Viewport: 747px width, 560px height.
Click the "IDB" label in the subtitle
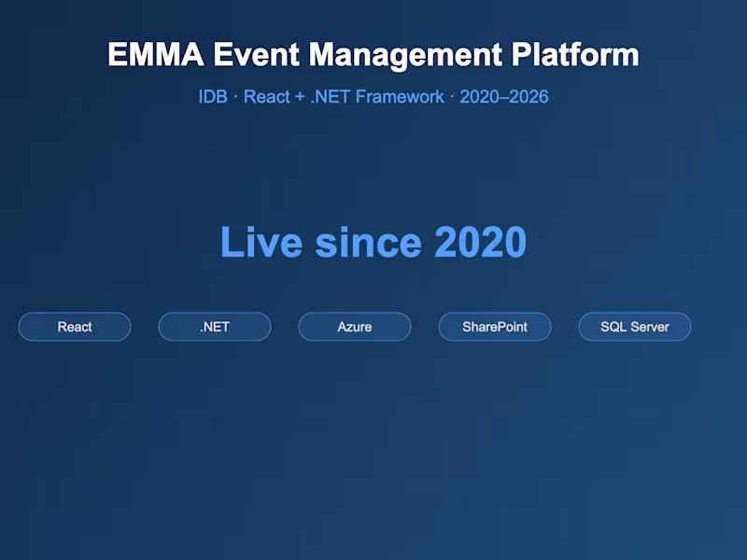[x=210, y=96]
